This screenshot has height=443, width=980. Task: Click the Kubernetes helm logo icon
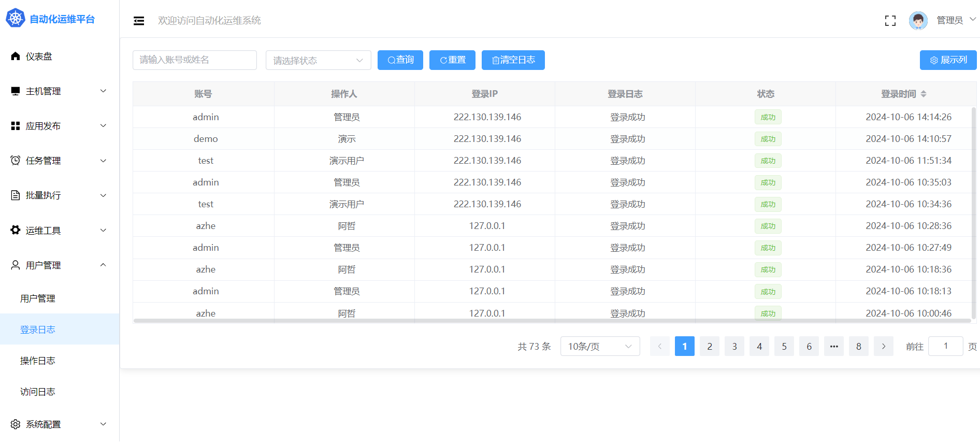pyautogui.click(x=15, y=19)
